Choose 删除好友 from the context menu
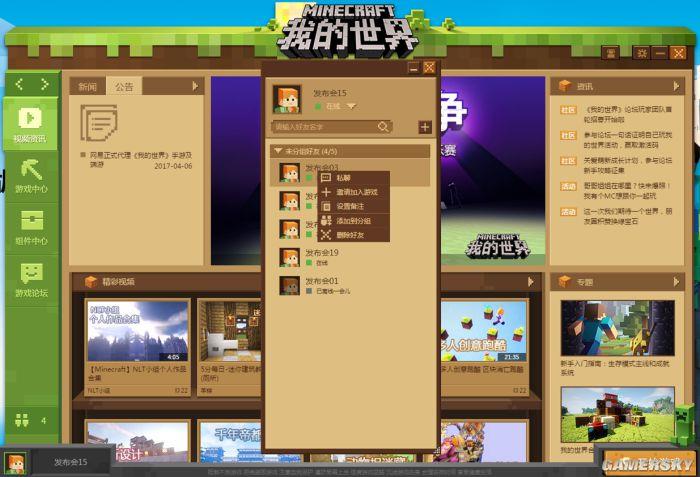The width and height of the screenshot is (700, 477). point(353,235)
